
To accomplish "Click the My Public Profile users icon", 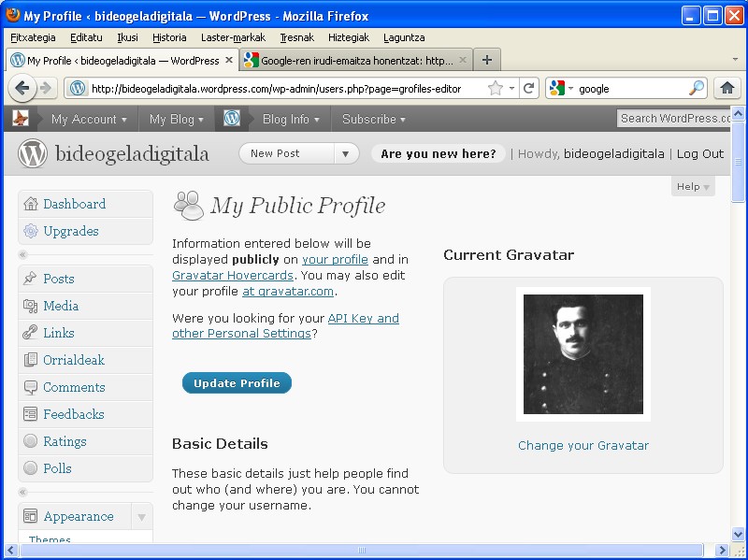I will [x=189, y=205].
